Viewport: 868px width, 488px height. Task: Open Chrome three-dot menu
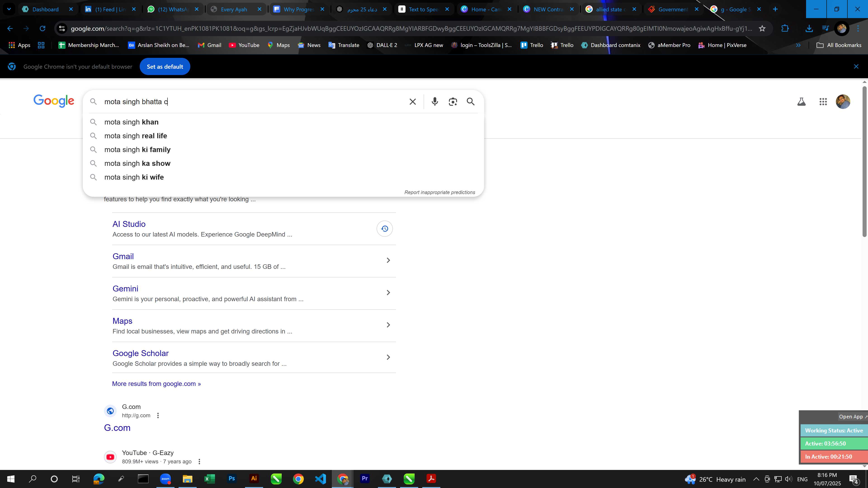tap(858, 29)
